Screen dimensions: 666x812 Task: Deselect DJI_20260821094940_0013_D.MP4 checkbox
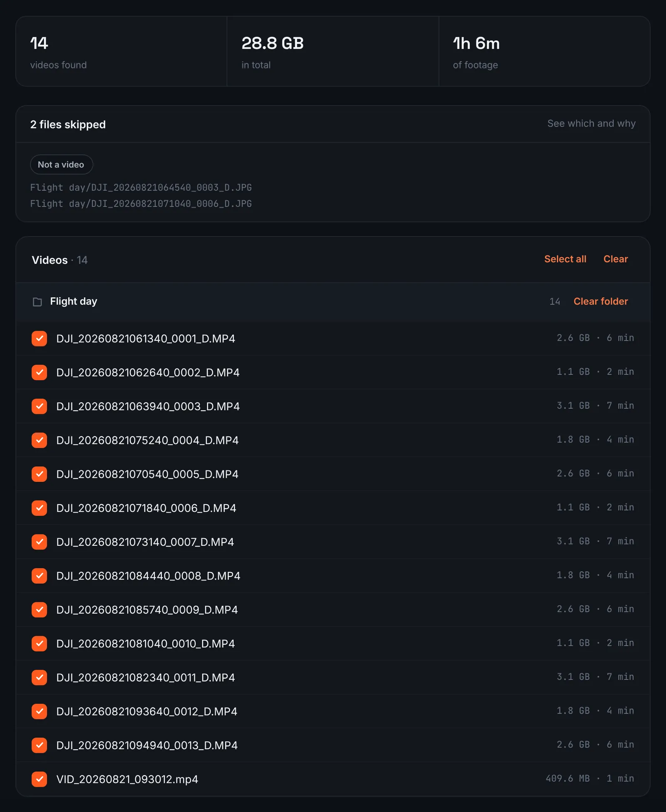39,745
